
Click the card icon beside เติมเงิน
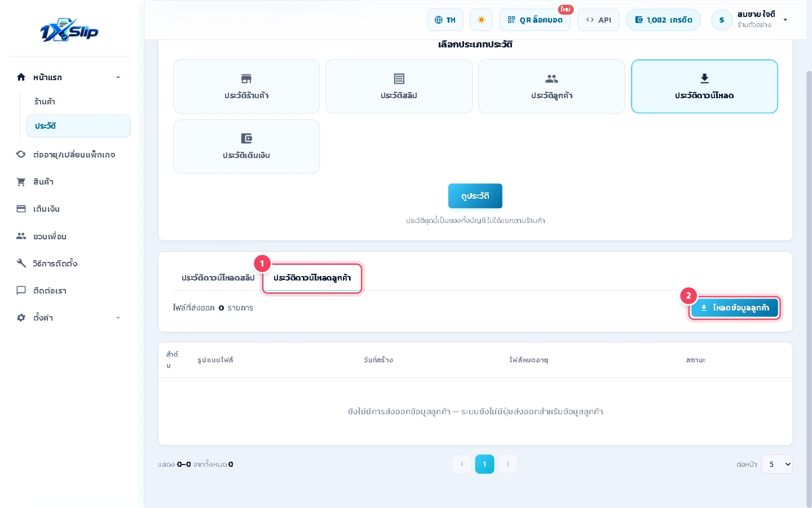coord(21,209)
